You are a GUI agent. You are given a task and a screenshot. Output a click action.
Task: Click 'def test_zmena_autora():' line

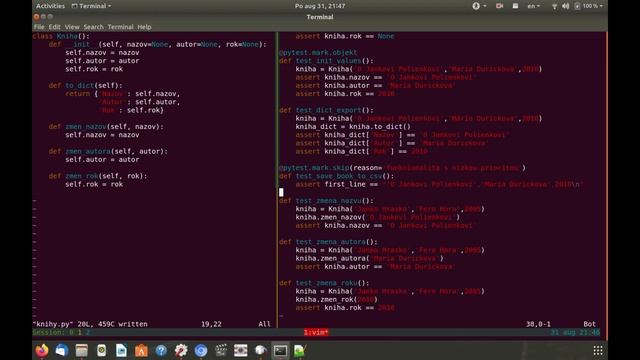point(329,242)
